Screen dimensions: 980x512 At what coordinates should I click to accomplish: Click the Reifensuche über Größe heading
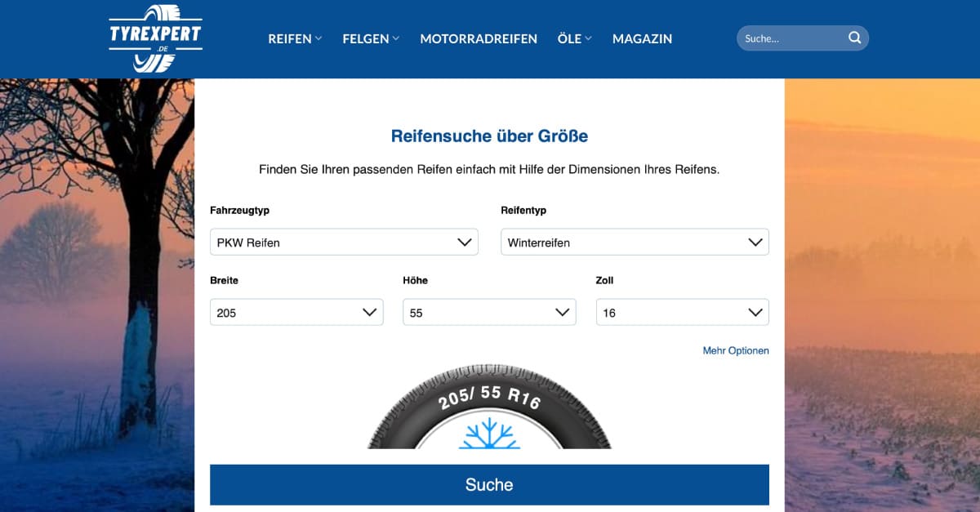489,136
